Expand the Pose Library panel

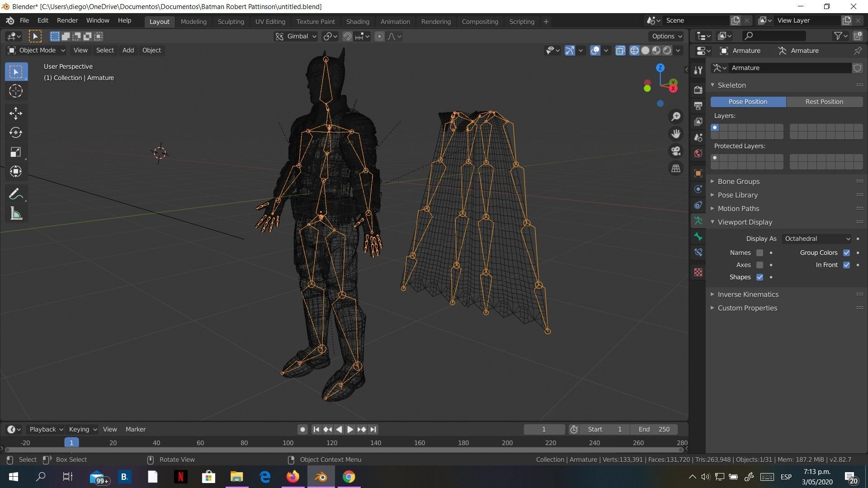[737, 195]
